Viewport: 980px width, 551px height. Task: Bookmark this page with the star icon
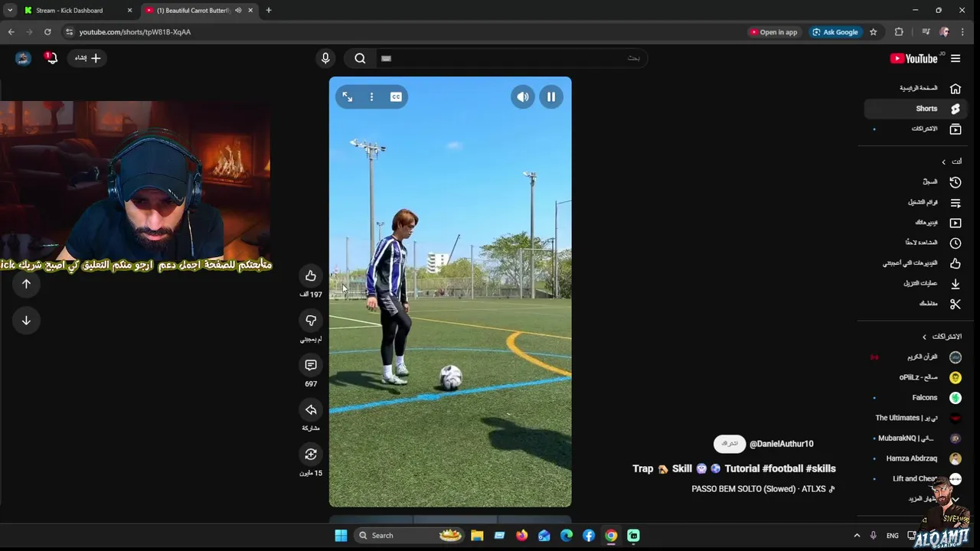pyautogui.click(x=873, y=32)
